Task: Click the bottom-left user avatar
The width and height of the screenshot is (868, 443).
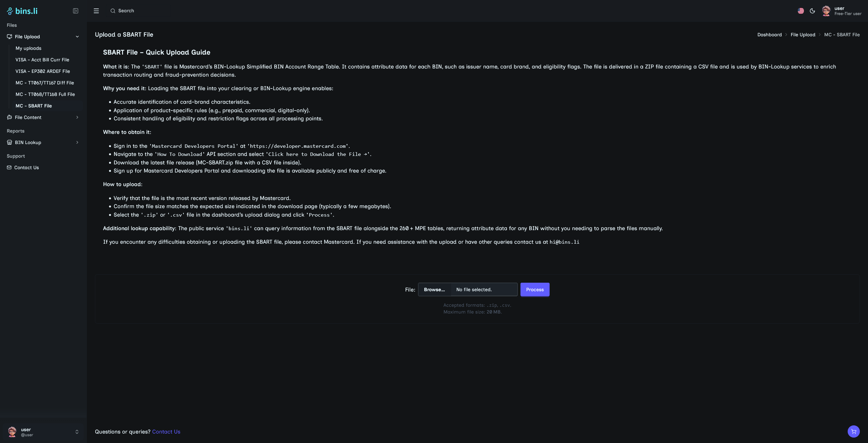Action: pos(12,432)
